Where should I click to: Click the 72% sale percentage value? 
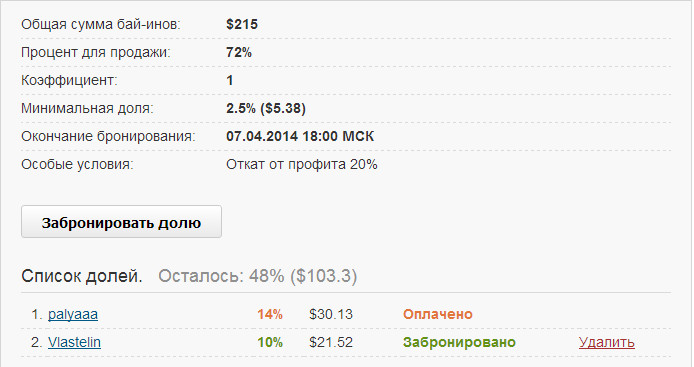239,52
